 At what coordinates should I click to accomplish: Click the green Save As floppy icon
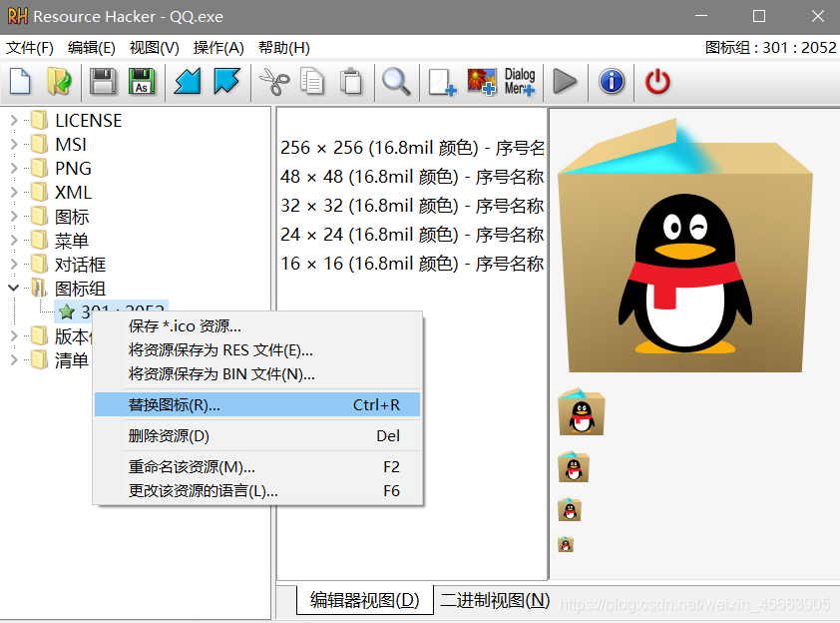(142, 82)
